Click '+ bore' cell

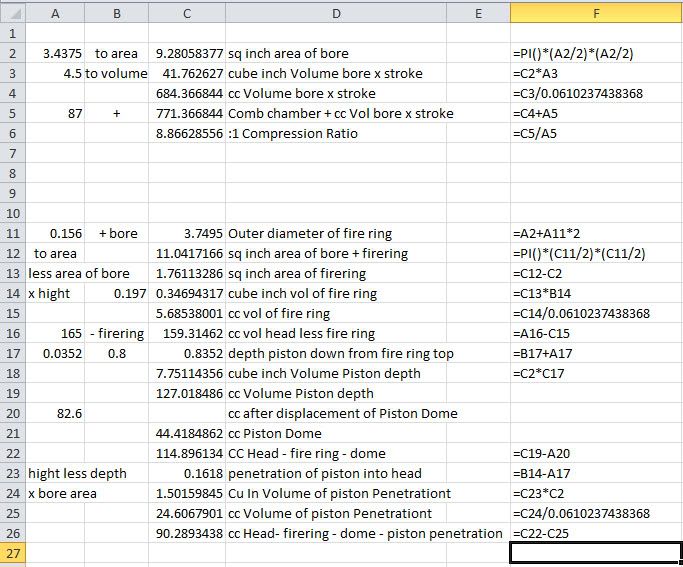point(118,234)
